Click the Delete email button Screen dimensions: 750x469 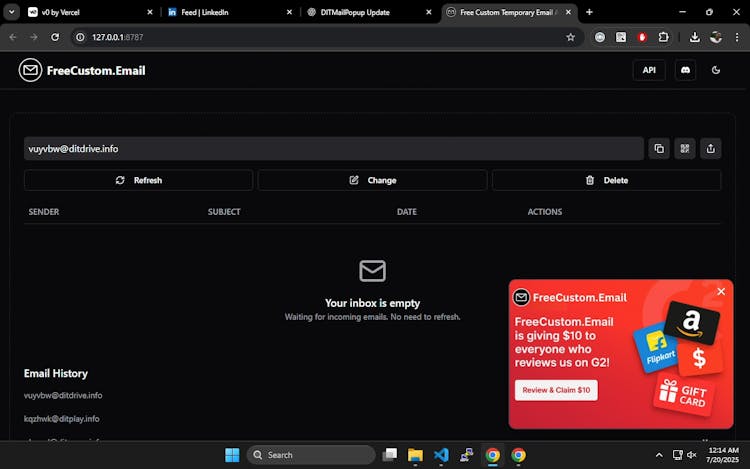click(606, 180)
